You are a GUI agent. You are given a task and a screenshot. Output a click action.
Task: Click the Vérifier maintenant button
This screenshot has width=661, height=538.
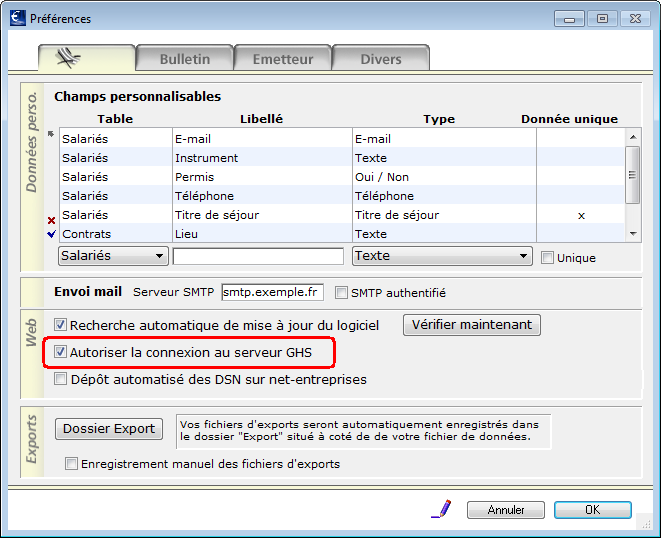tap(472, 325)
